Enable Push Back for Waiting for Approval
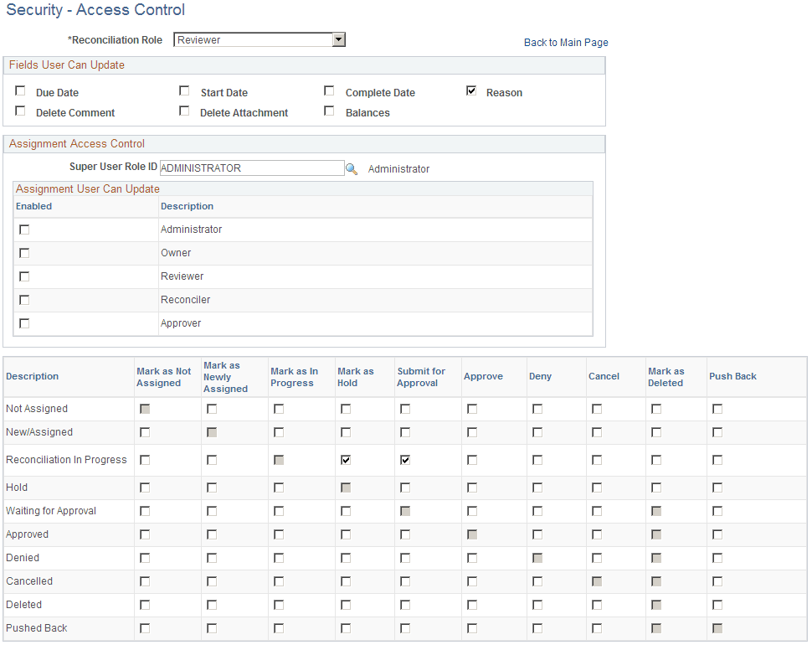The width and height of the screenshot is (812, 645). [x=717, y=510]
